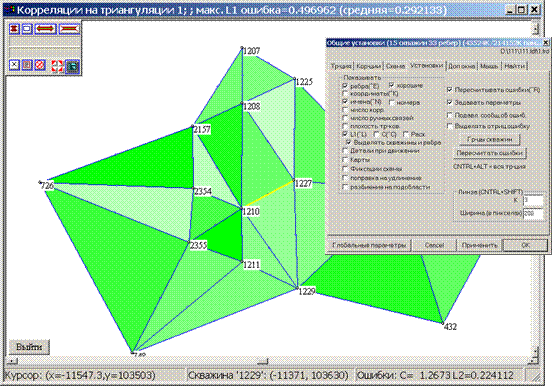Click the red inward-arrows horizontal shrink icon
This screenshot has width=552, height=386.
pyautogui.click(x=69, y=29)
